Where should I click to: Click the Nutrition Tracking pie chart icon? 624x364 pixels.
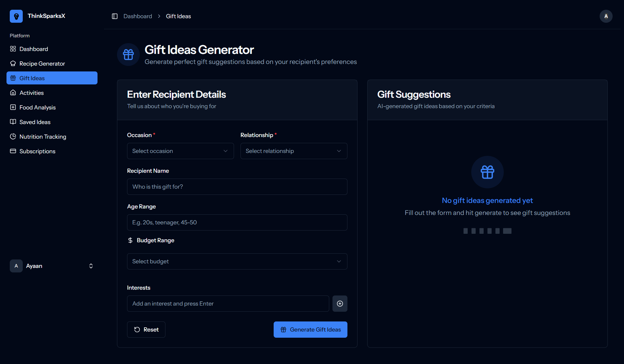[x=13, y=137]
